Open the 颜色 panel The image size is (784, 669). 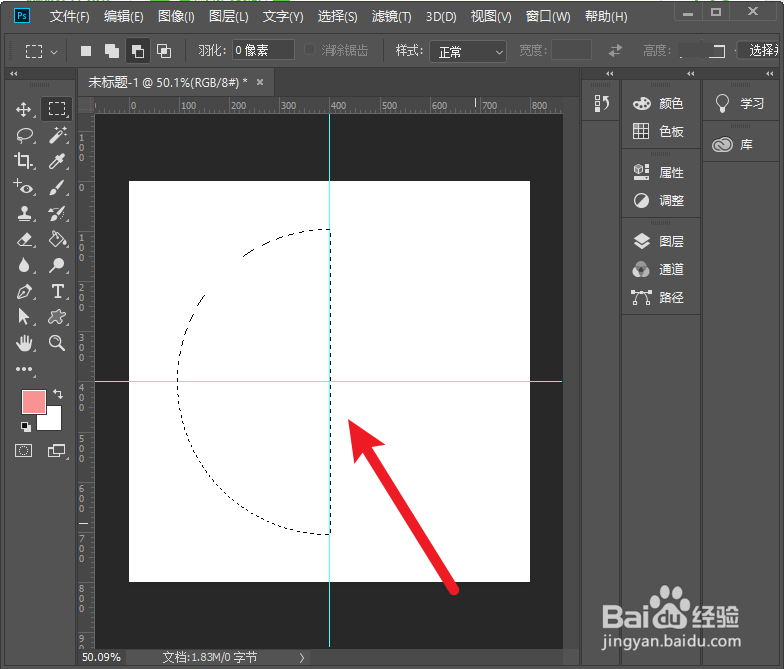[658, 104]
